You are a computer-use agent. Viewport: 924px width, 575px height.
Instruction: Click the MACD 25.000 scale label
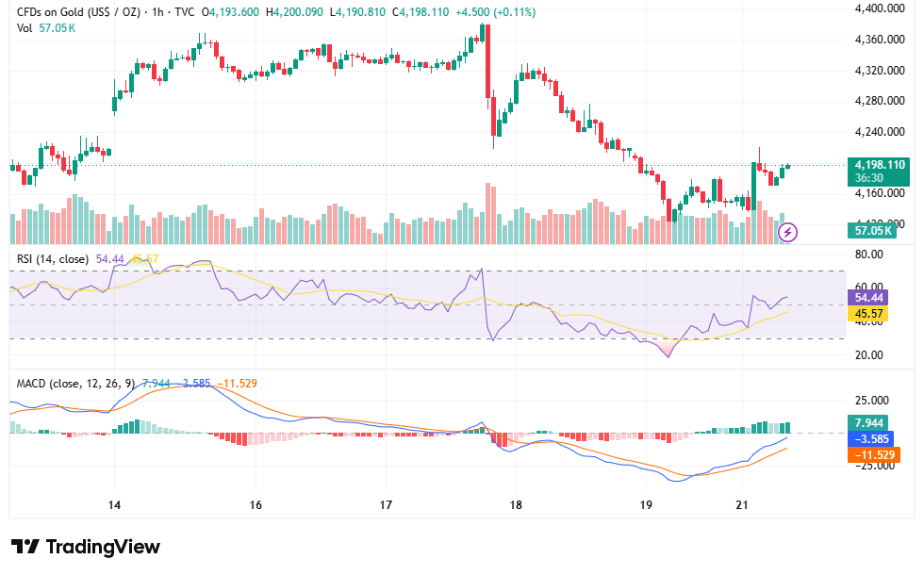coord(871,401)
